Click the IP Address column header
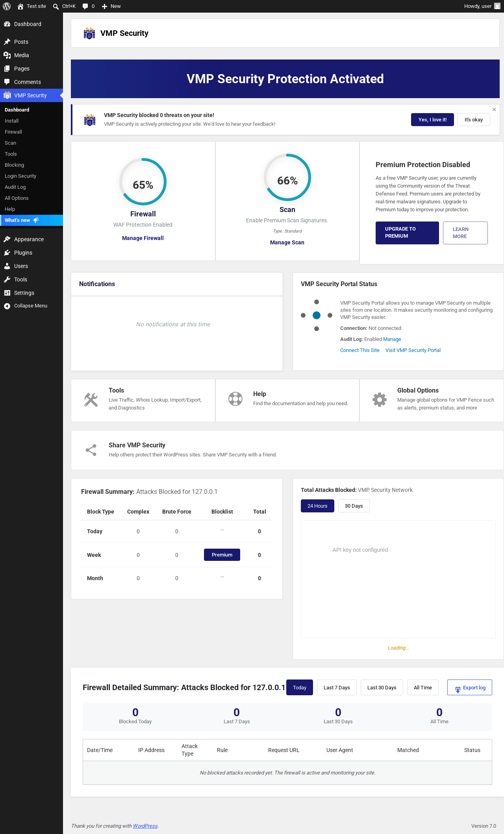 [x=152, y=750]
